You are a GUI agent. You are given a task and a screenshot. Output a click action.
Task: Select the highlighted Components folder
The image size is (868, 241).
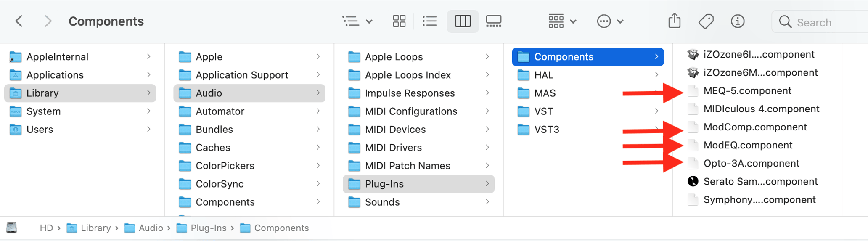588,57
